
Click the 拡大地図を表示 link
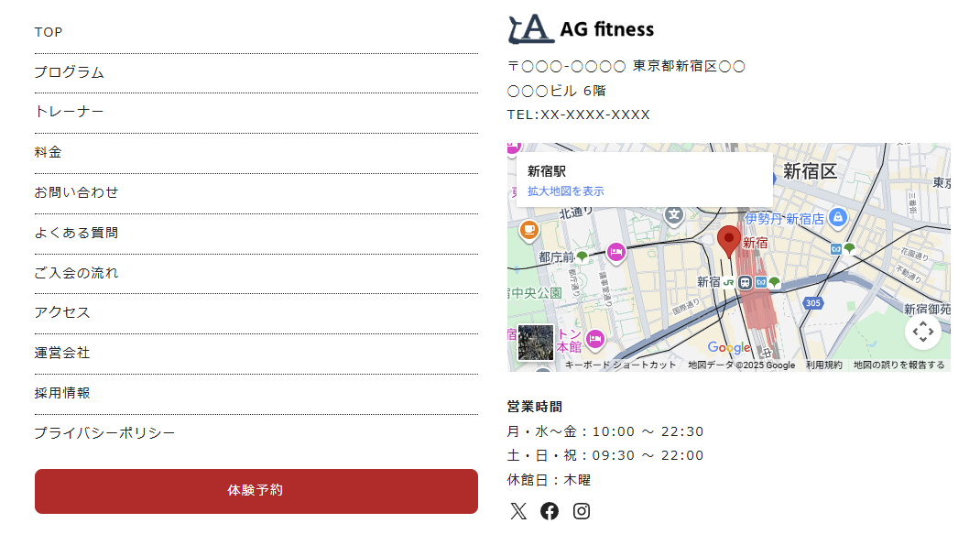click(x=566, y=191)
